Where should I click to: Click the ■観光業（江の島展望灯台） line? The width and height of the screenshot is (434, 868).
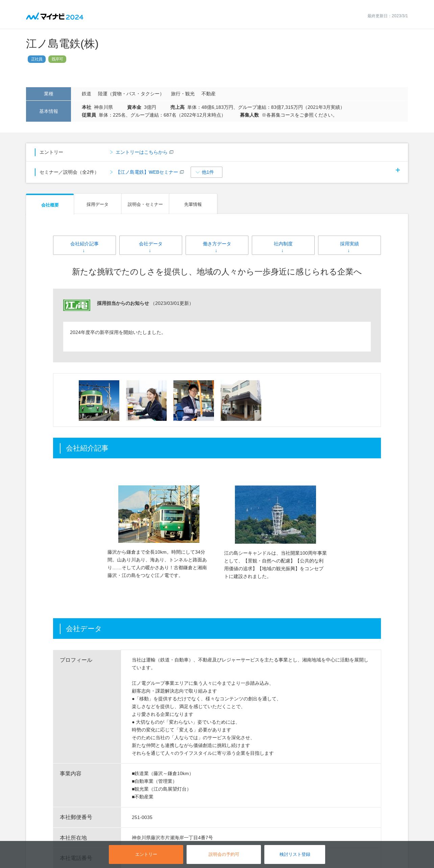(x=162, y=789)
